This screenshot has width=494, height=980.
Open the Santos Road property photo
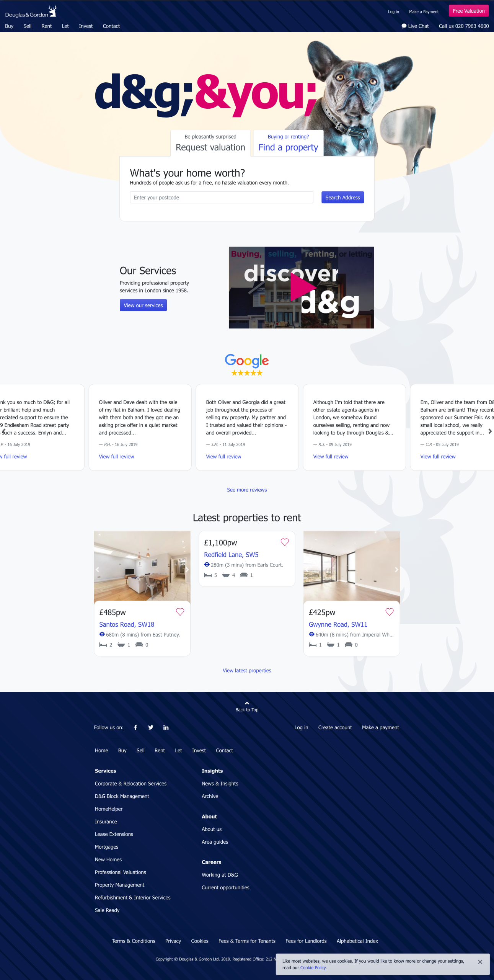pyautogui.click(x=142, y=566)
